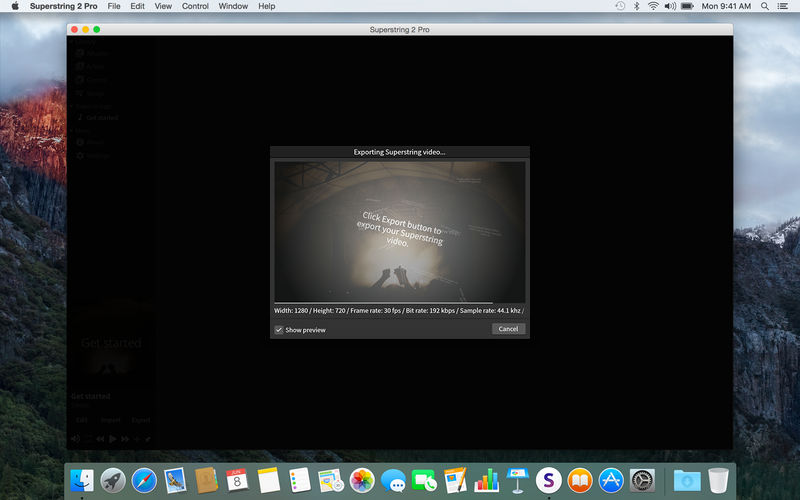Open Keynote from the Dock
The width and height of the screenshot is (800, 500).
point(517,480)
